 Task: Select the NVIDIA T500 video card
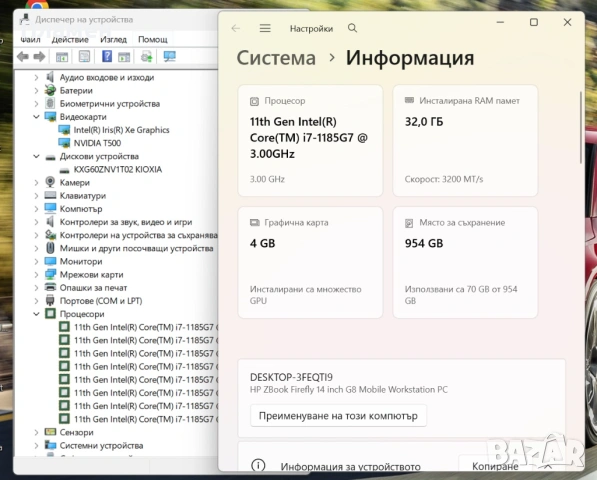coord(97,143)
